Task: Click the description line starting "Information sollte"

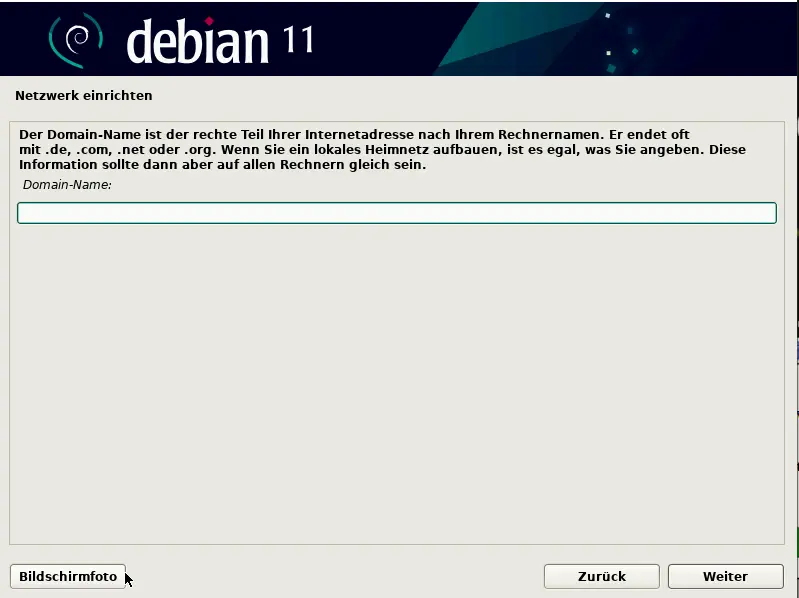Action: point(222,165)
